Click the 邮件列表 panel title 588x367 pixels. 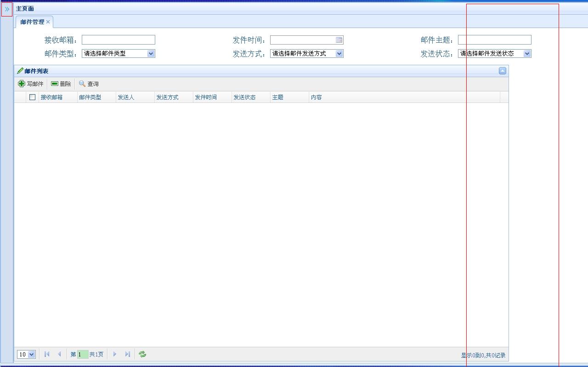click(x=36, y=71)
